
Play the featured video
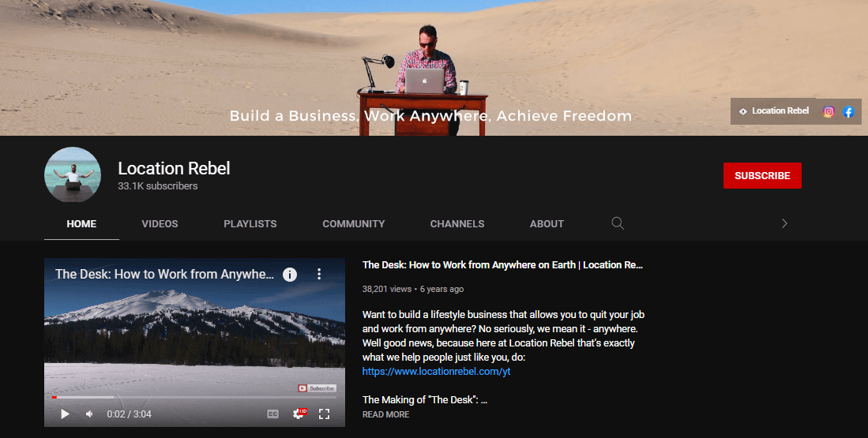coord(65,414)
